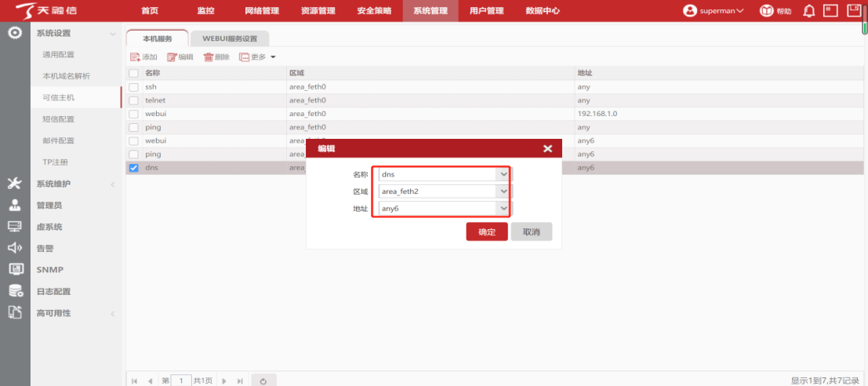Image resolution: width=868 pixels, height=386 pixels.
Task: Open the notification bell icon
Action: pyautogui.click(x=809, y=10)
